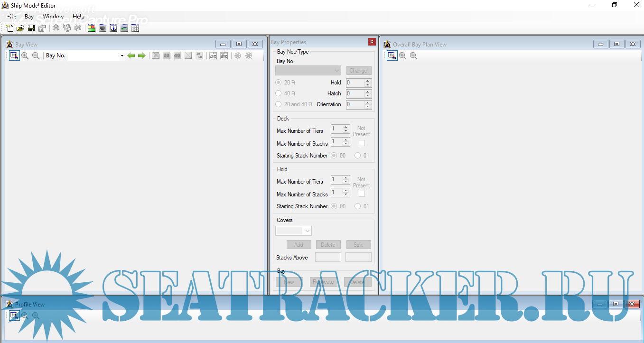Open the Bay menu

tap(29, 17)
